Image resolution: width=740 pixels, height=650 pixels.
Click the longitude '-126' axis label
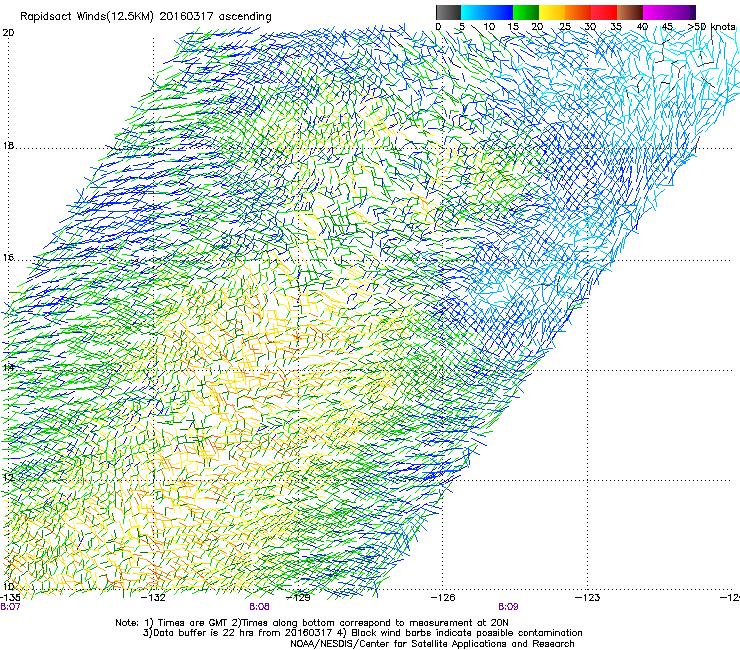[x=443, y=598]
